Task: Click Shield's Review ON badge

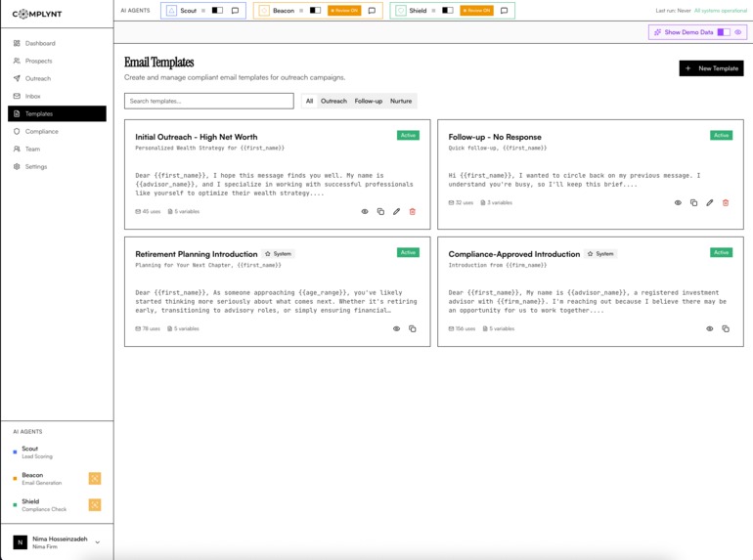Action: pos(477,11)
